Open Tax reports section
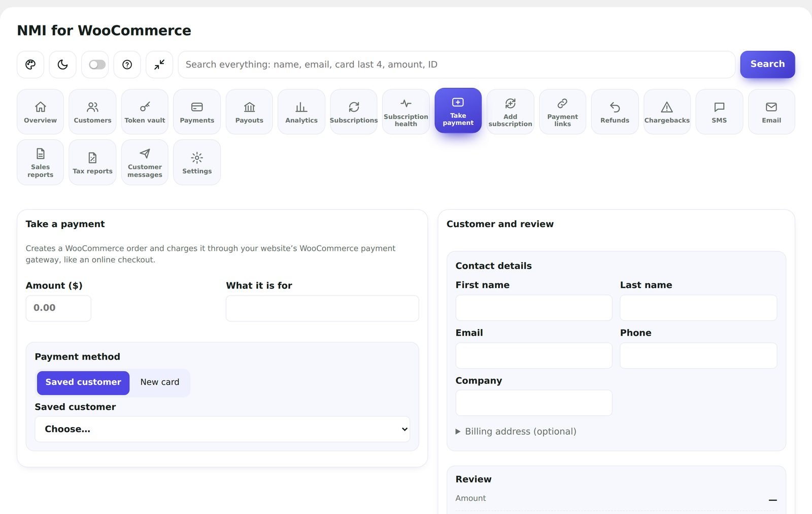This screenshot has width=812, height=514. (92, 163)
